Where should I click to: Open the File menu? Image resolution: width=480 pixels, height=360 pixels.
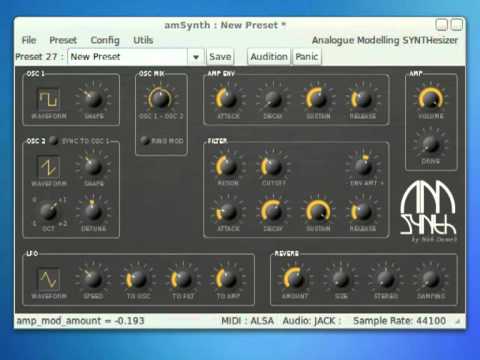(29, 40)
